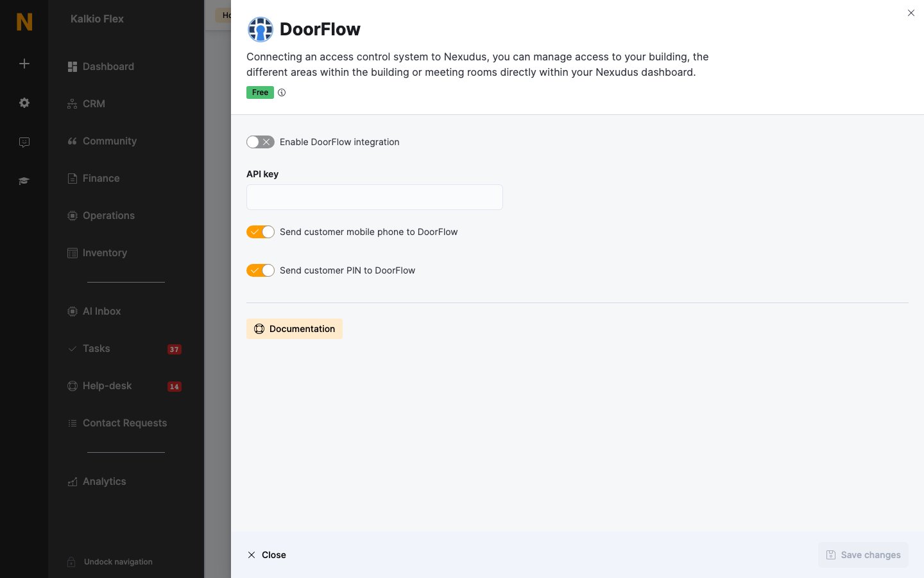Open Operations in the sidebar
The image size is (924, 578).
click(101, 216)
